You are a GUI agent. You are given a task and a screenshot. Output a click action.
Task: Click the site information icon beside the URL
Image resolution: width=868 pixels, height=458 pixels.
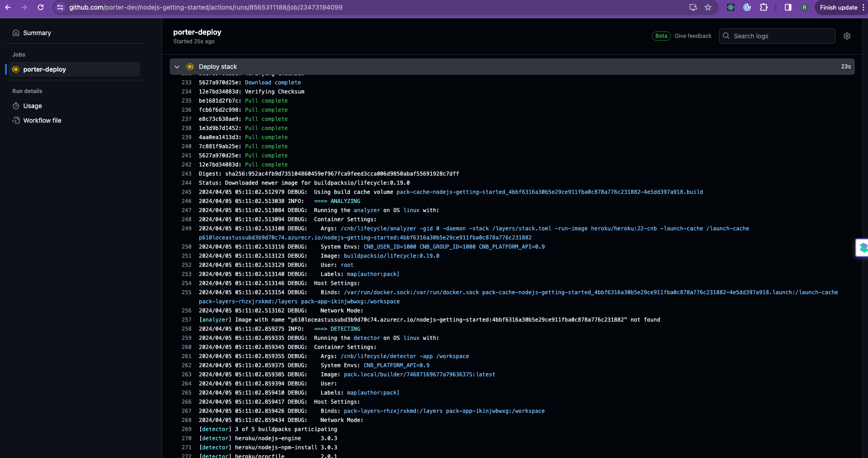[60, 7]
